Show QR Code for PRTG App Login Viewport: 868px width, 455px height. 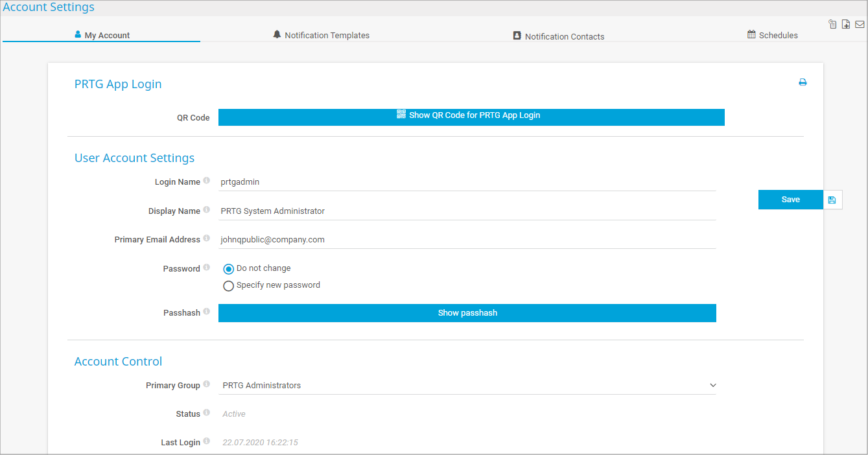click(471, 117)
